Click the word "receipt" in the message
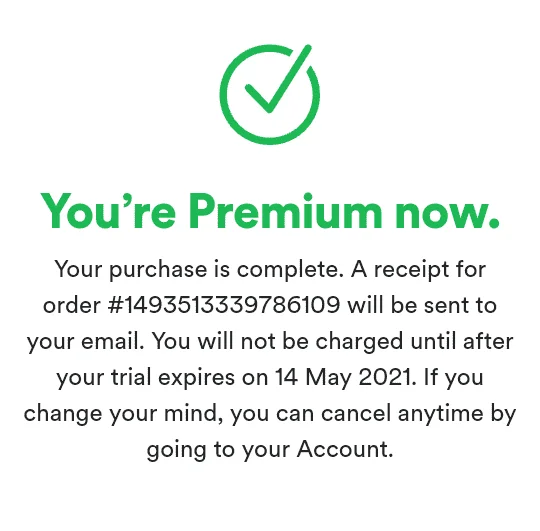 (411, 270)
